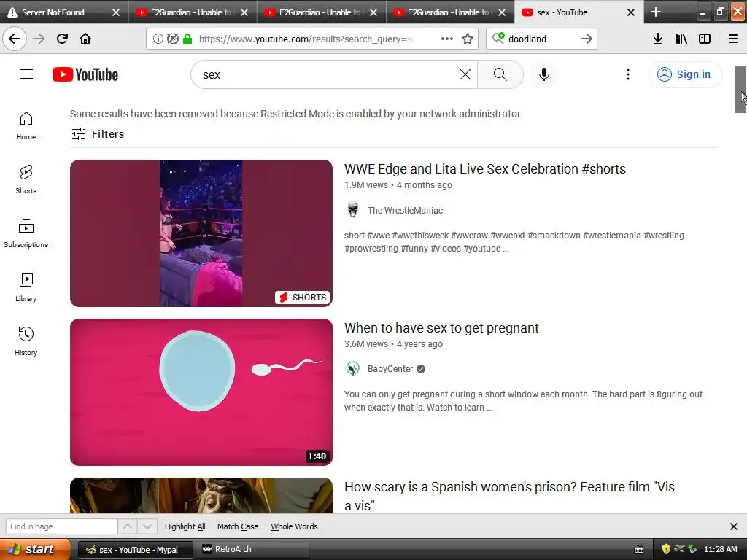Click the security shield tray icon
The height and width of the screenshot is (560, 747).
click(x=666, y=549)
